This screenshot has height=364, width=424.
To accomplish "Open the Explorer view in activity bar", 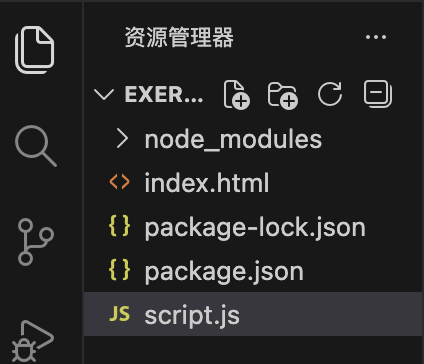I will click(35, 50).
